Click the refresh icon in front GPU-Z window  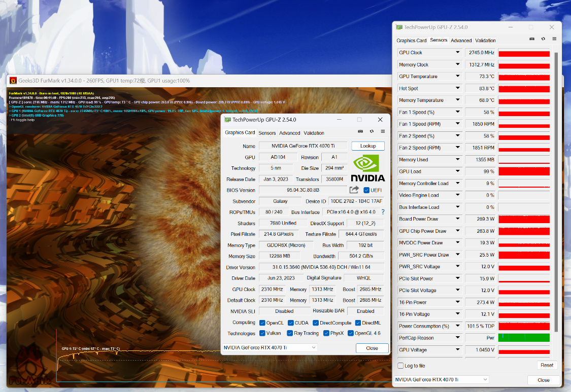[x=372, y=131]
